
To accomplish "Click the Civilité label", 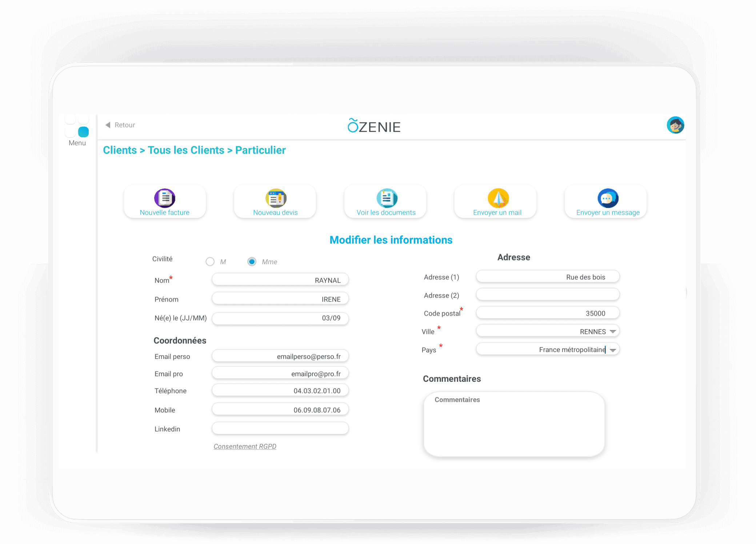I will click(162, 259).
